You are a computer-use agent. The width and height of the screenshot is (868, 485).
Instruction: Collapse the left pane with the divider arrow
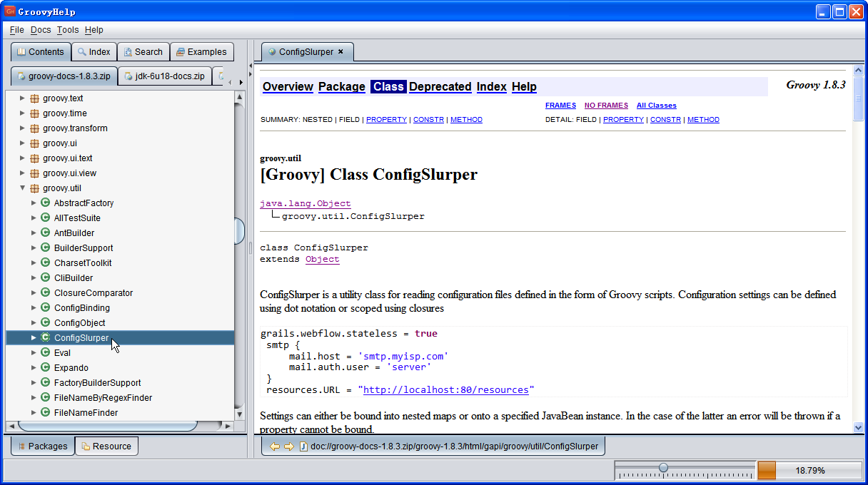251,66
